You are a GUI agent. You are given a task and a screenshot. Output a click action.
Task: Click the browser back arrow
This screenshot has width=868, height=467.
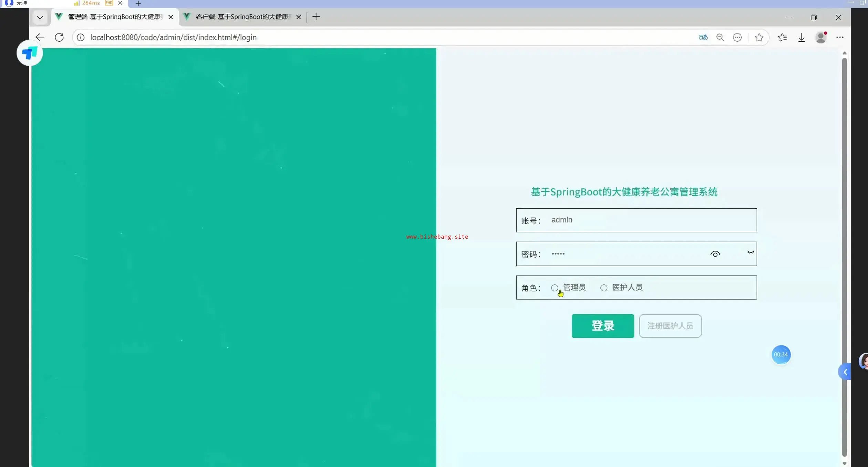[40, 37]
